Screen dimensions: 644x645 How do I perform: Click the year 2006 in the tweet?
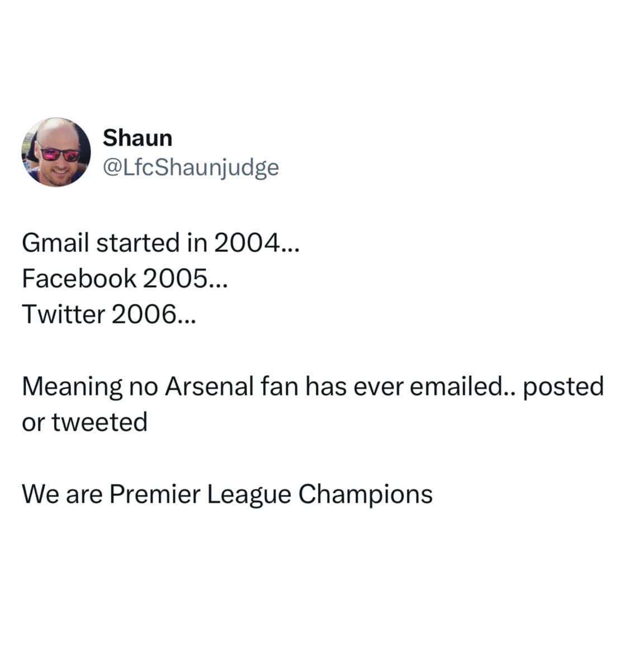coord(143,314)
